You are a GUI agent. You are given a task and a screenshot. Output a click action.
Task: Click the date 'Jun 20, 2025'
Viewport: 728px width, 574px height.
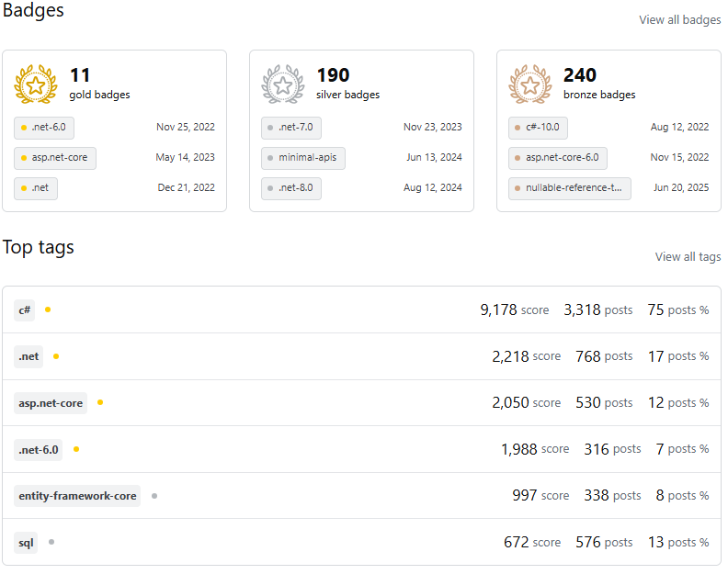[x=681, y=187]
